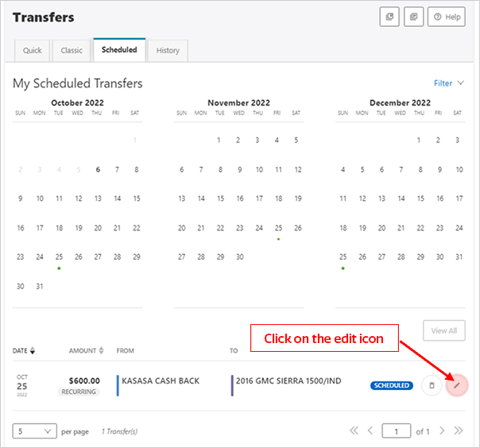Screen dimensions: 480x448
Task: Expand the Filter options
Action: [449, 83]
